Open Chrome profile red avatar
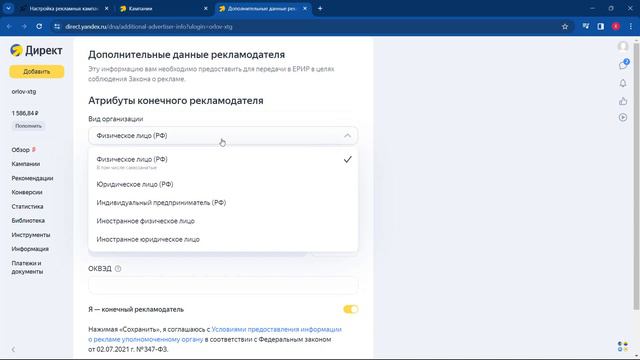640x360 pixels. point(616,27)
